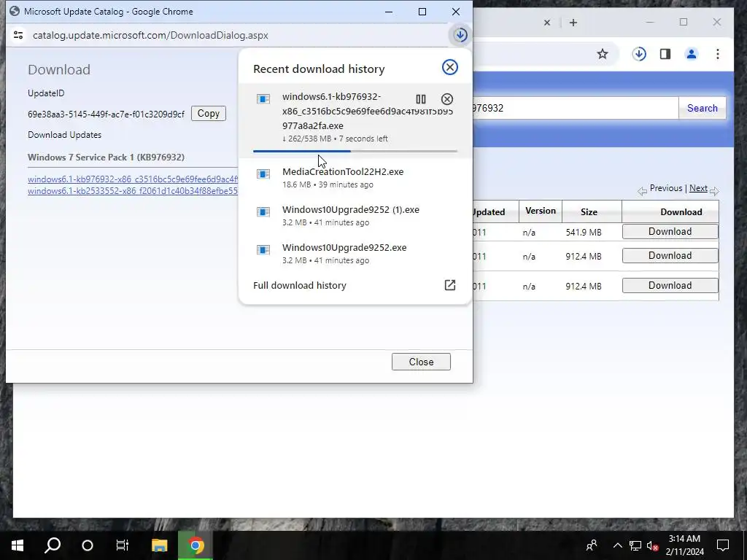This screenshot has width=747, height=560.
Task: Open notification center icon
Action: point(723,545)
